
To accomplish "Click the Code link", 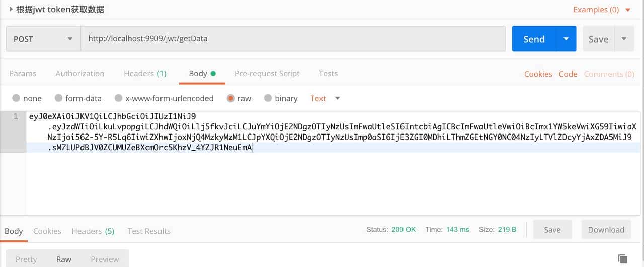I will tap(568, 74).
